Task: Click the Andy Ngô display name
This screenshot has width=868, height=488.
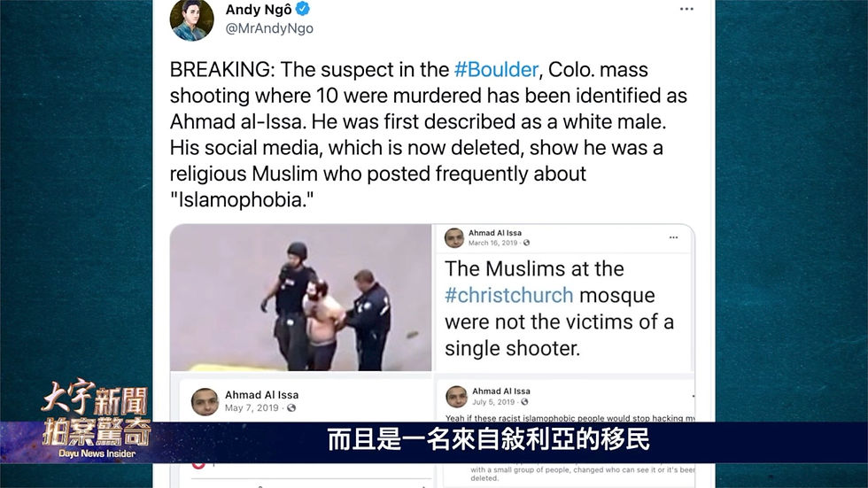Action: pyautogui.click(x=259, y=9)
